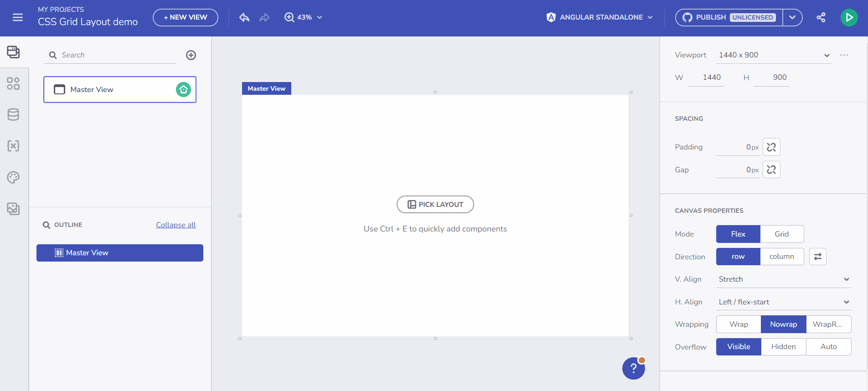Open the Variables sidebar icon

tap(14, 146)
